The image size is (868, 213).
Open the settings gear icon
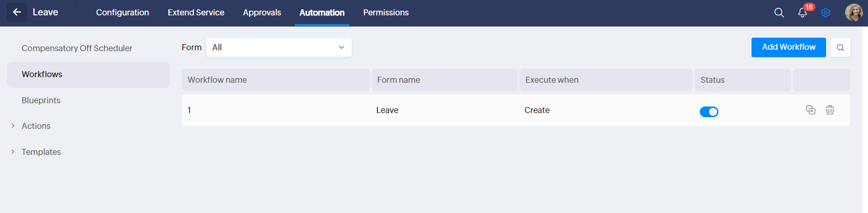[x=826, y=13]
